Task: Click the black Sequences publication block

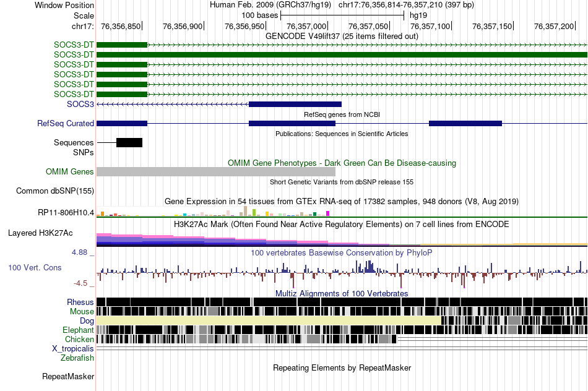Action: (x=129, y=142)
